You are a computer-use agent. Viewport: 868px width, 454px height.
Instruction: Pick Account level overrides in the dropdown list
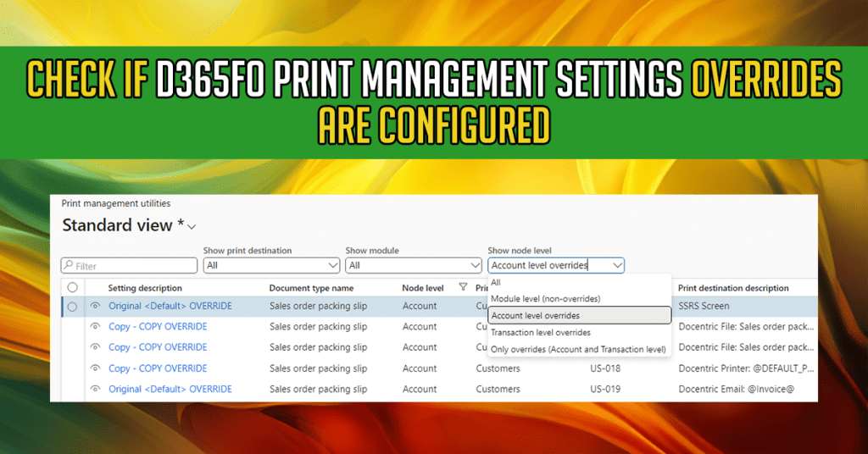(x=579, y=315)
